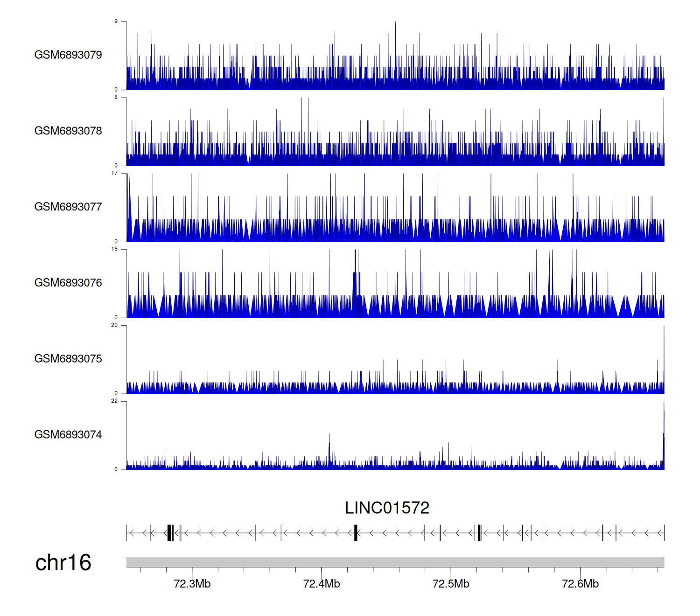Click the GSM6893075 track label

point(68,359)
